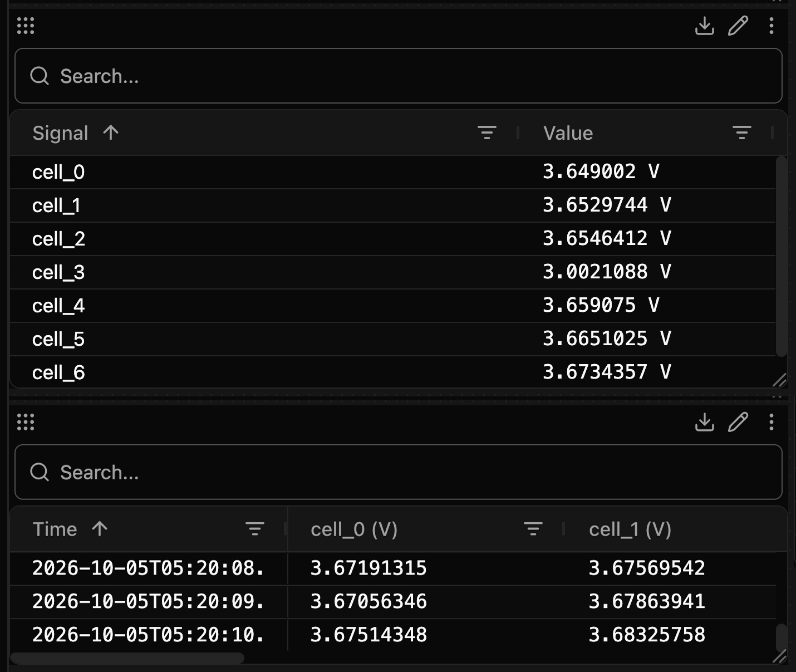Click the cell 3.67514348
The height and width of the screenshot is (672, 796).
point(368,635)
